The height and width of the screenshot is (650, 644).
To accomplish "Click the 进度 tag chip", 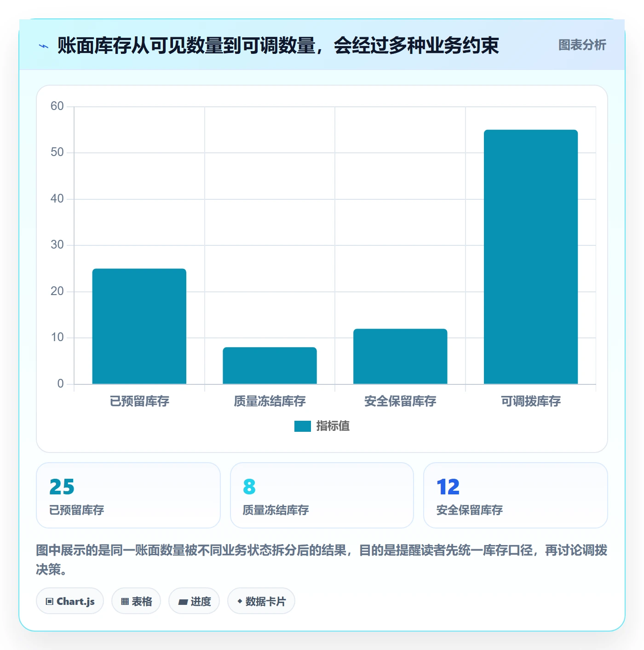I will (194, 601).
